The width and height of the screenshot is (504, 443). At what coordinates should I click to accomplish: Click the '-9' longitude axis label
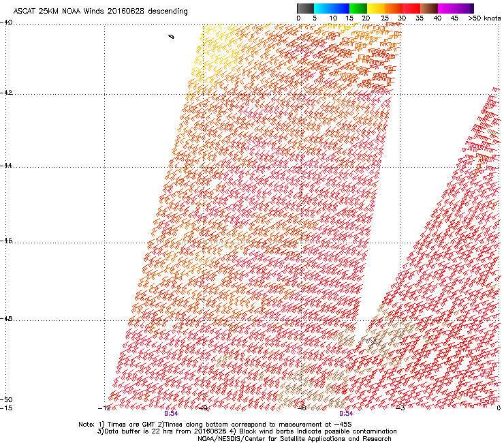click(204, 408)
